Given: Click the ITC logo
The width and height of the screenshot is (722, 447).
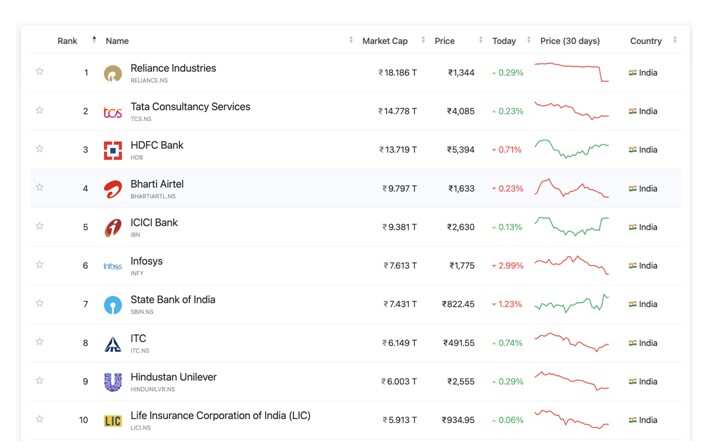Looking at the screenshot, I should point(113,344).
